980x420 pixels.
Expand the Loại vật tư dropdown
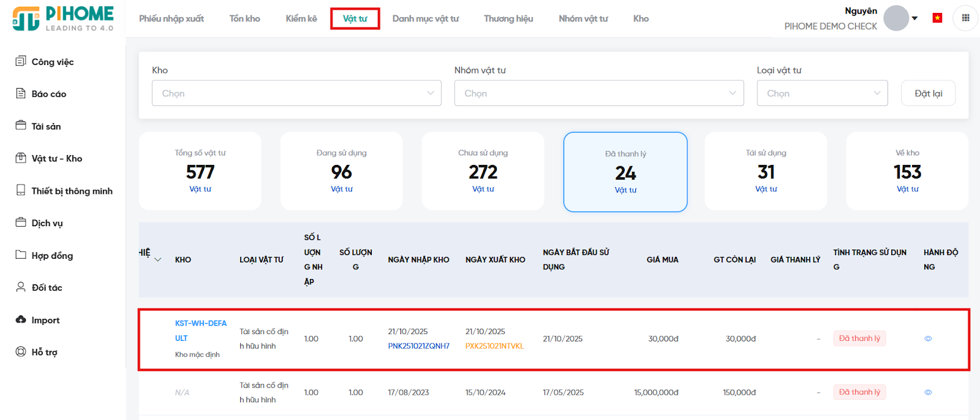pos(821,93)
